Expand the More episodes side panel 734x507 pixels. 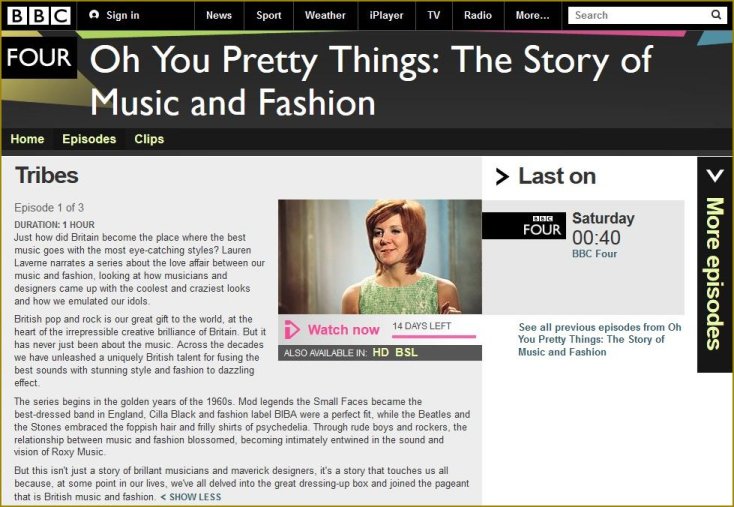click(714, 265)
